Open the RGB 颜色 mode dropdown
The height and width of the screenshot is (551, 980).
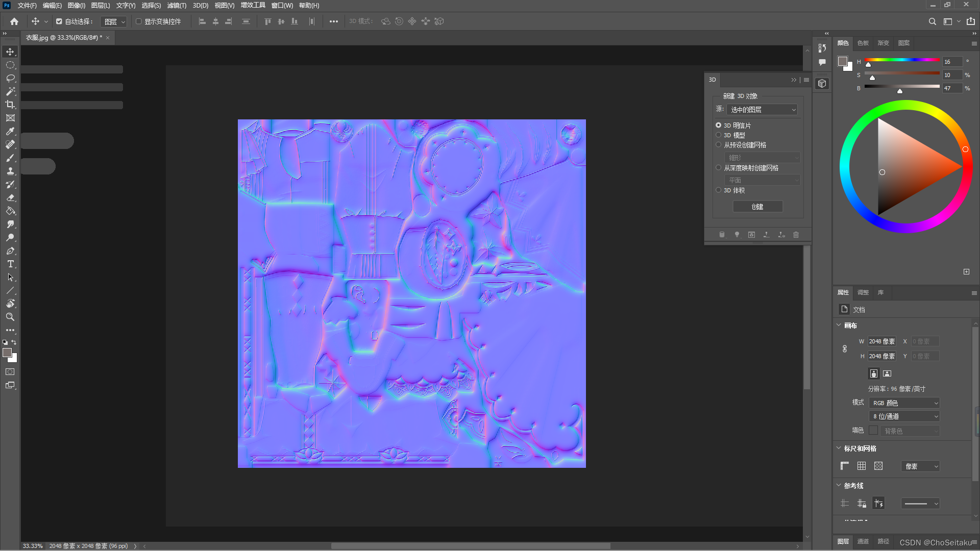click(904, 403)
